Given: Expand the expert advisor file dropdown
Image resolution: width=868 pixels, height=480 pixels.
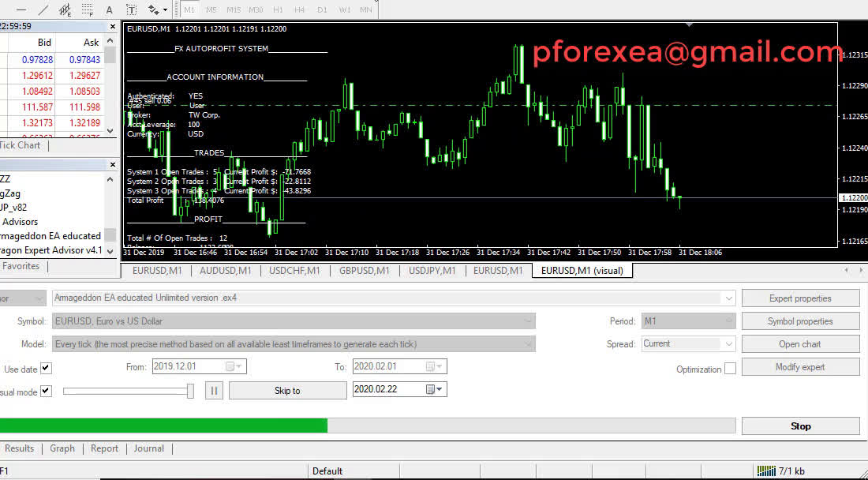Looking at the screenshot, I should pos(728,298).
